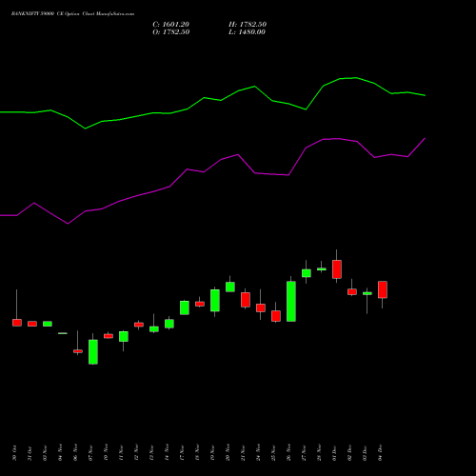Click the 07 Nov date label
This screenshot has height=476, width=476.
pyautogui.click(x=90, y=453)
